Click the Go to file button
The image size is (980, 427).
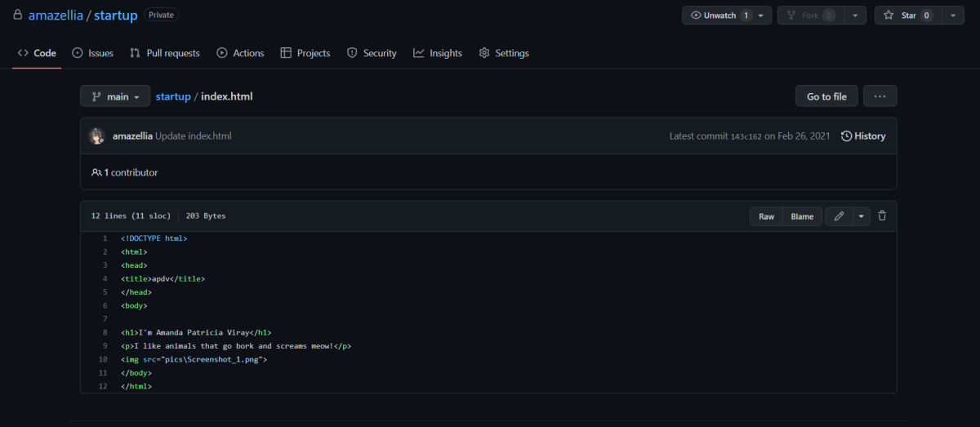pyautogui.click(x=826, y=96)
